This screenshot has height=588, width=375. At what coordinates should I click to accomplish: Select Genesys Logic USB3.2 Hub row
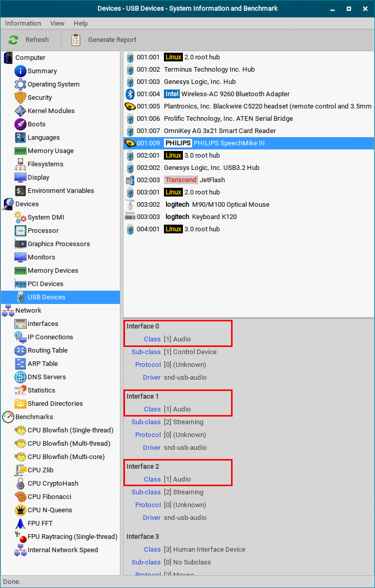[x=248, y=168]
